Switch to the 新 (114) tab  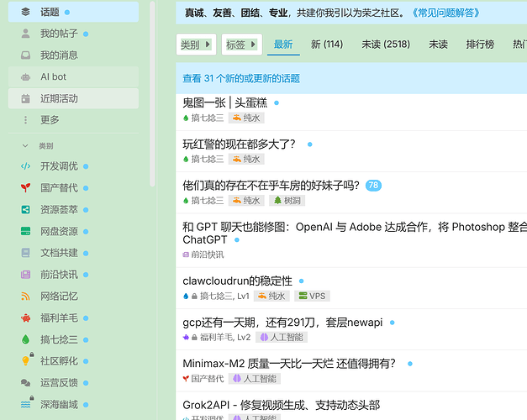click(327, 45)
